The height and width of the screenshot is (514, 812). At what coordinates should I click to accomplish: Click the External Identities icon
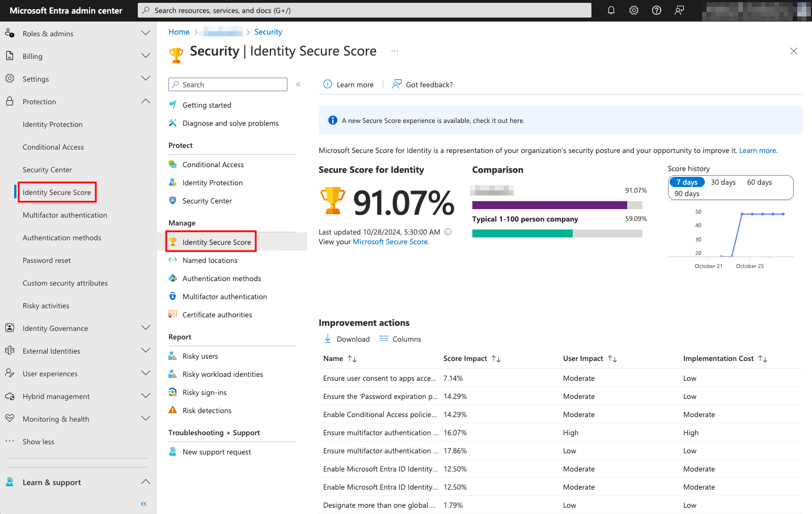pos(10,350)
